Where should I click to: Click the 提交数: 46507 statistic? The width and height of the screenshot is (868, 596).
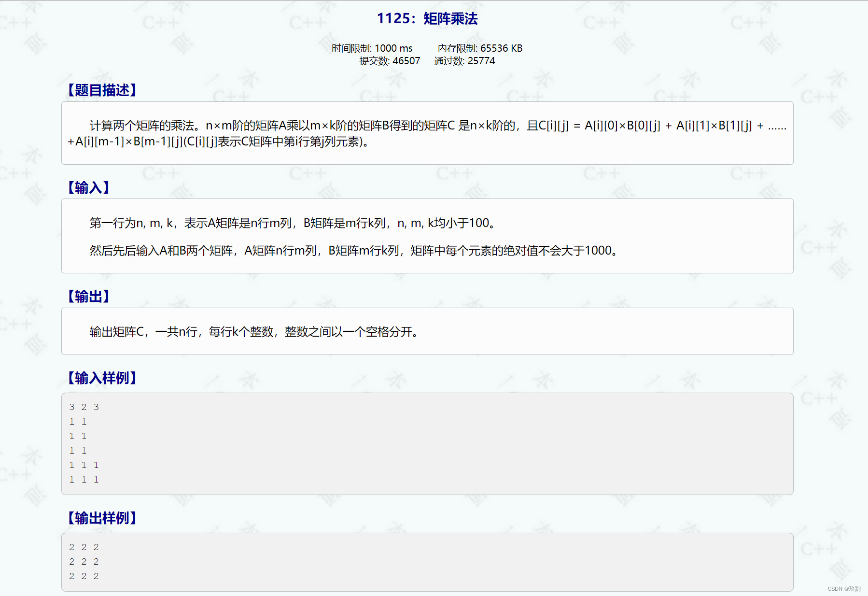click(390, 61)
